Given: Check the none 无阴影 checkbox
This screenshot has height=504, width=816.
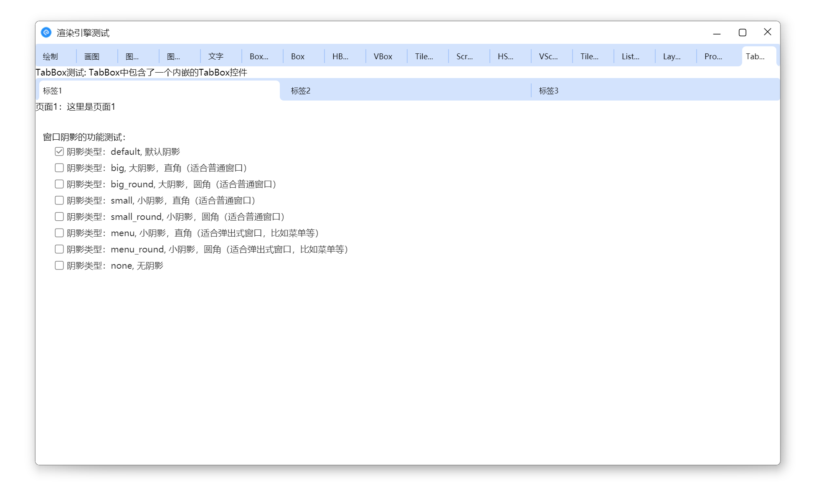Looking at the screenshot, I should click(59, 265).
